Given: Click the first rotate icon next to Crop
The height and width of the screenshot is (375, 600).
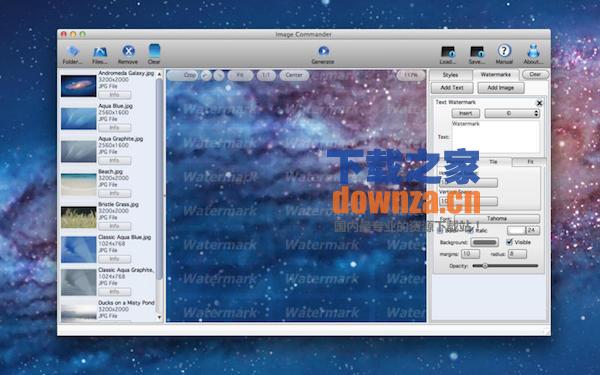Looking at the screenshot, I should click(x=206, y=75).
